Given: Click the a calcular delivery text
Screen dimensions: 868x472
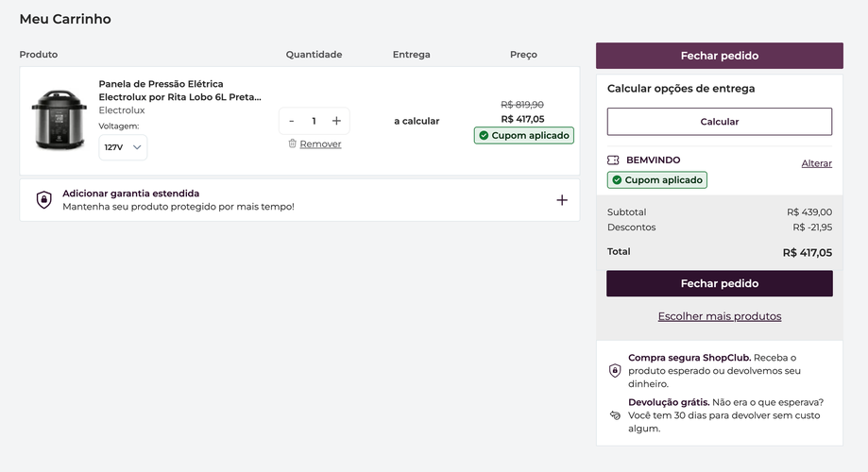Looking at the screenshot, I should click(417, 121).
